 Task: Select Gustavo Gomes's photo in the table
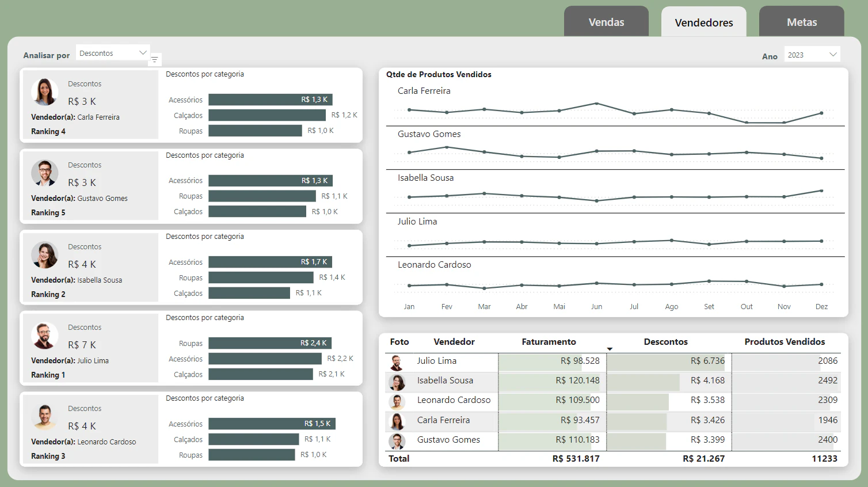(x=397, y=442)
